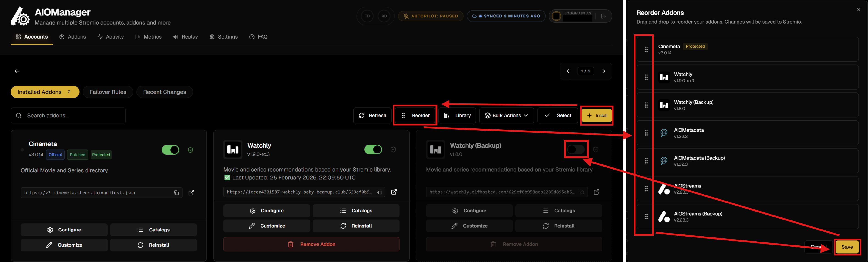Expand the Bulk Actions dropdown
Viewport: 868px width, 262px height.
pyautogui.click(x=506, y=116)
